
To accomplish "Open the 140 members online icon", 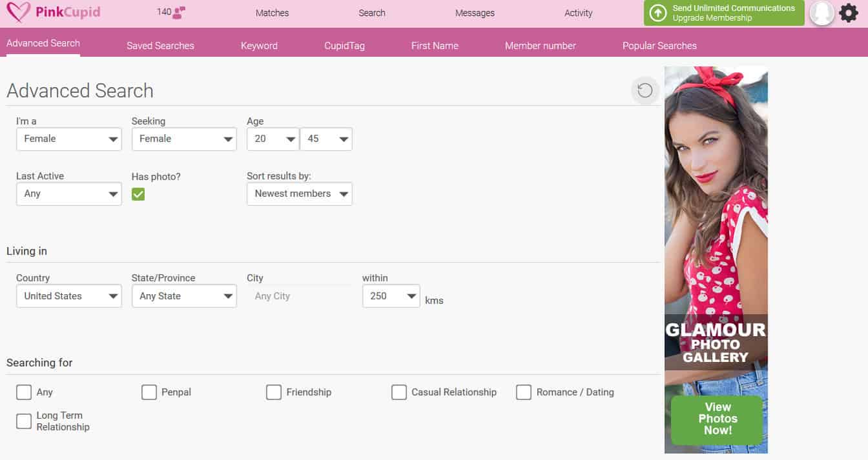I will point(171,12).
